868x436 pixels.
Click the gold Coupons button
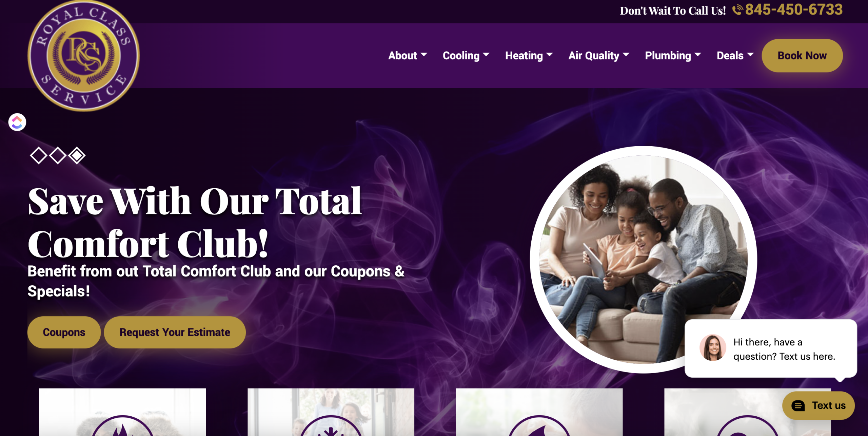[64, 332]
